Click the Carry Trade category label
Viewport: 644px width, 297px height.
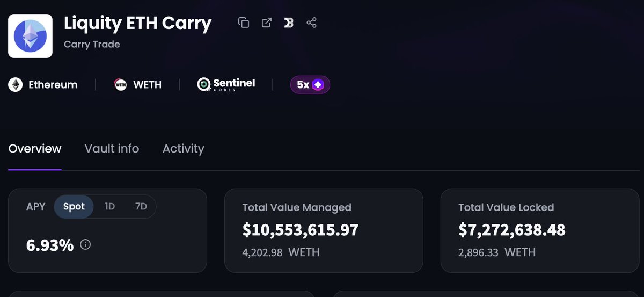coord(92,44)
